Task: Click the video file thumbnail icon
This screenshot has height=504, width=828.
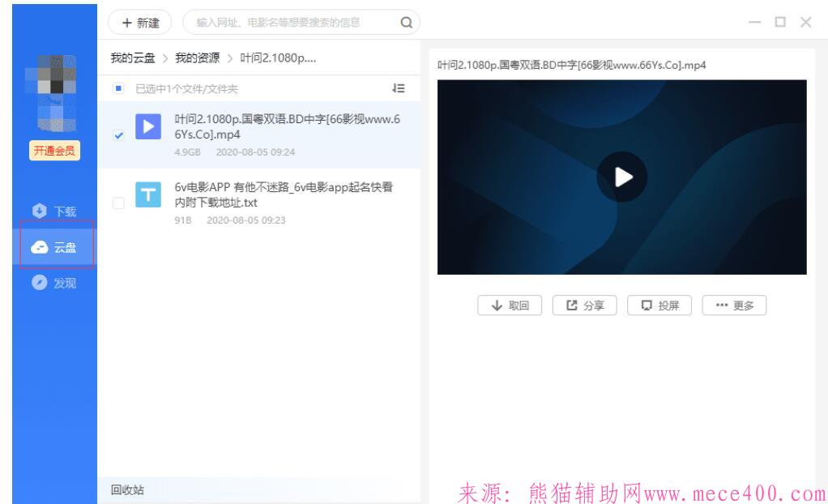Action: [147, 128]
